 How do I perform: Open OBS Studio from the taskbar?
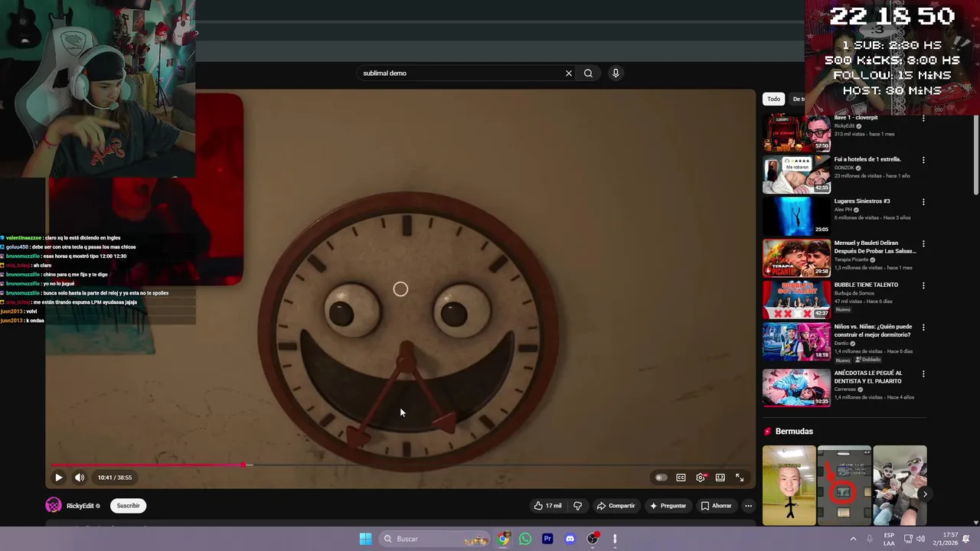[x=593, y=539]
